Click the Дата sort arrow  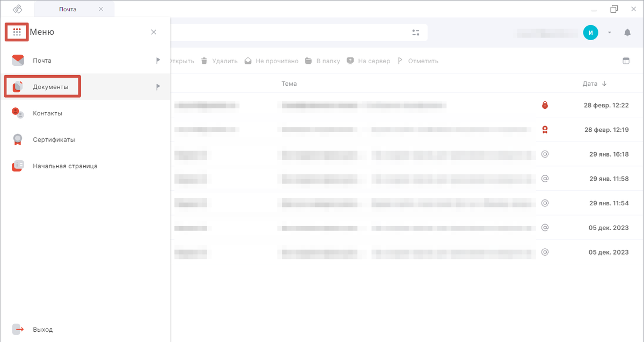[604, 84]
